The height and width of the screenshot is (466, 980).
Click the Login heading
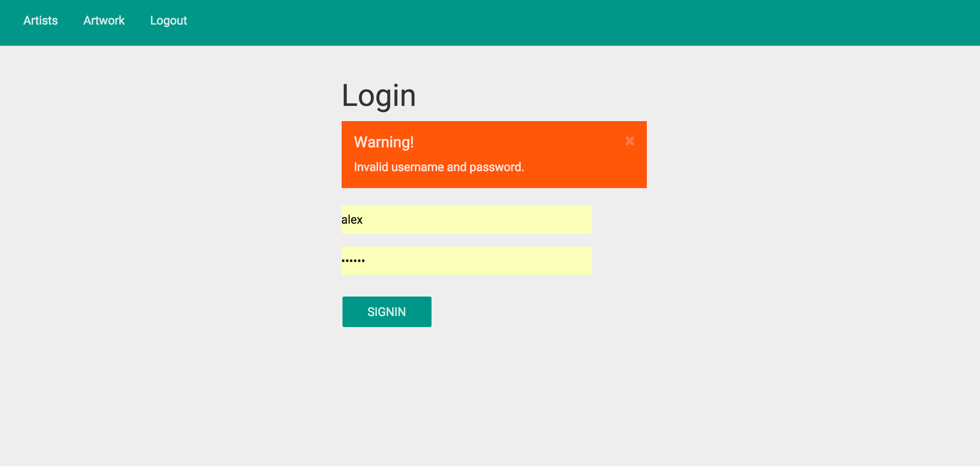(x=379, y=96)
